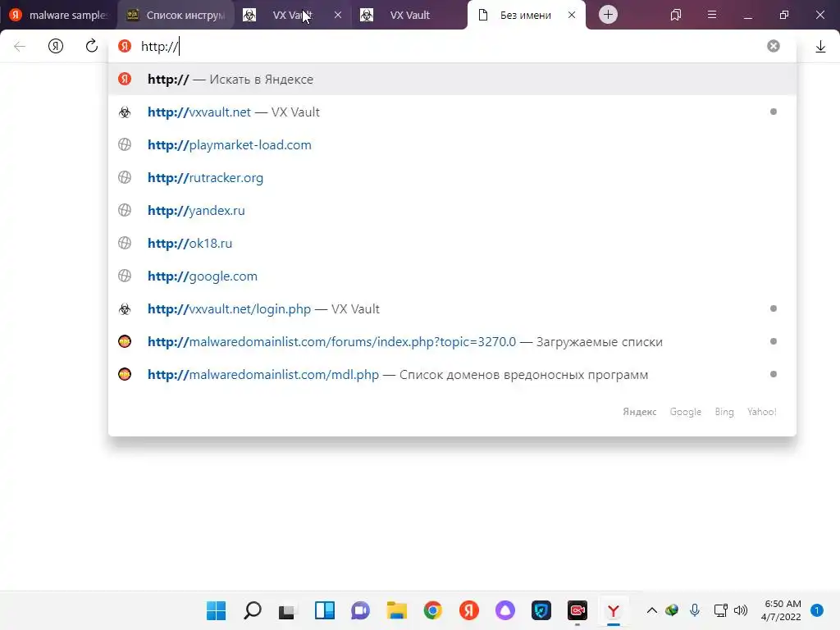Screen dimensions: 840x630
Task: Open shield security app on taskbar
Action: (x=541, y=610)
